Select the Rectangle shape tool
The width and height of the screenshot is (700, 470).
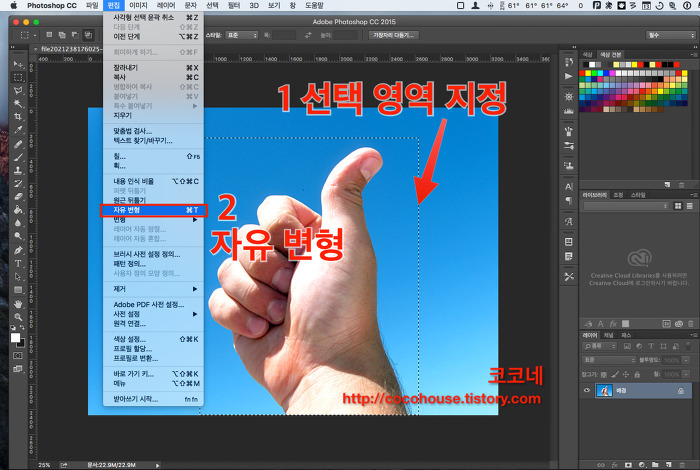click(18, 290)
